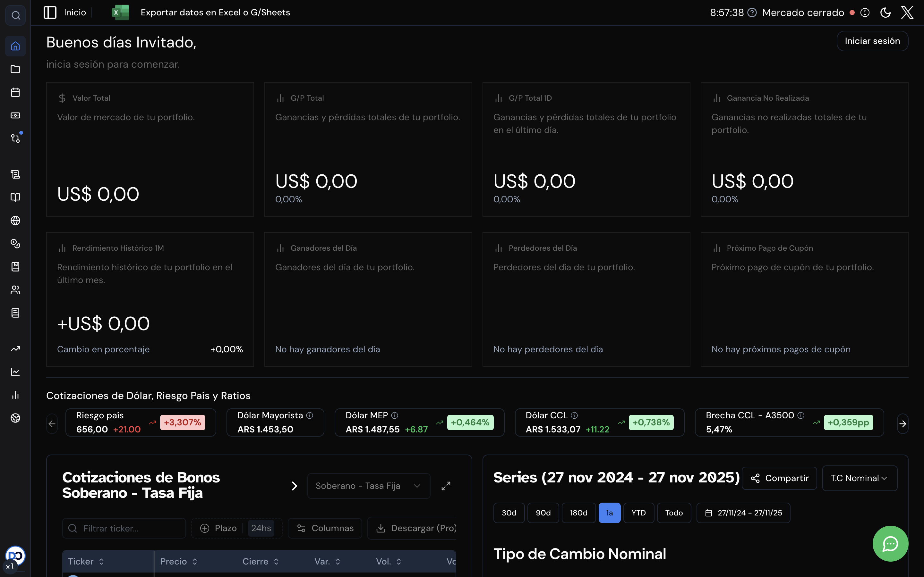Viewport: 924px width, 577px height.
Task: Toggle the 24hs plazo option
Action: 261,528
